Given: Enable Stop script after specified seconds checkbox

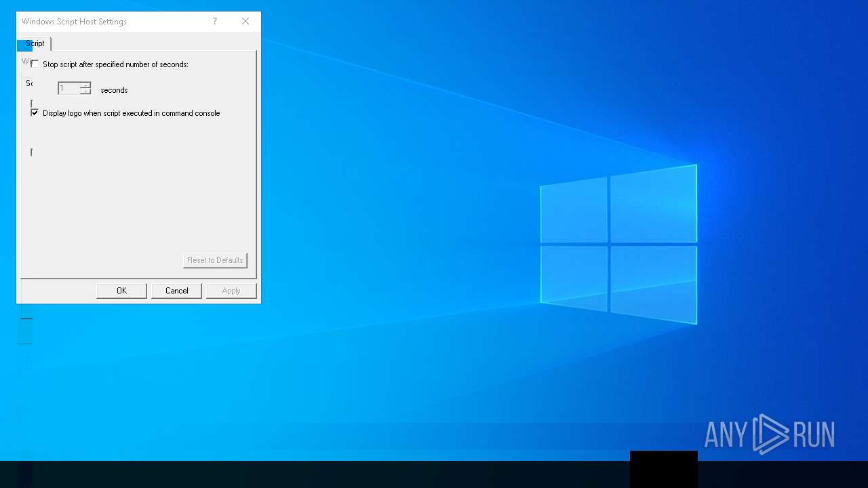Looking at the screenshot, I should pyautogui.click(x=35, y=64).
